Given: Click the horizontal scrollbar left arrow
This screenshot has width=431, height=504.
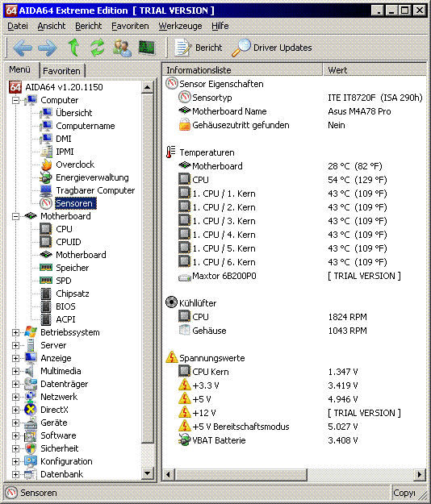Looking at the screenshot, I should pos(168,474).
